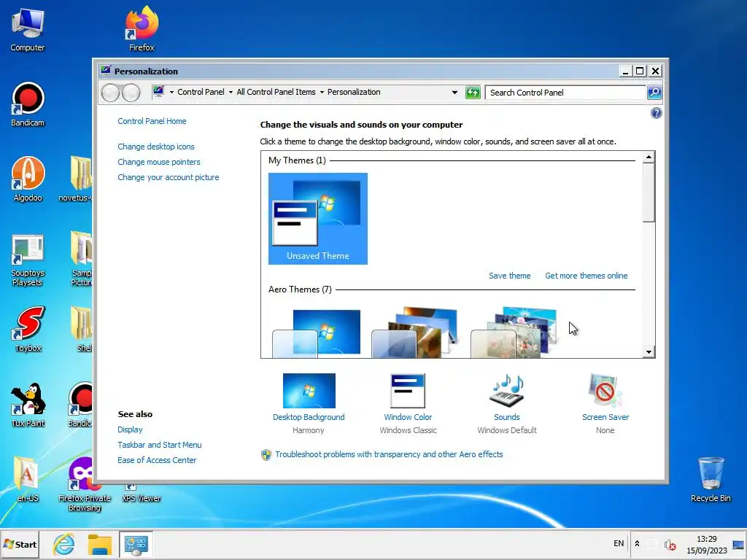Viewport: 747px width, 560px height.
Task: Click the forward navigation arrow button
Action: tap(131, 93)
